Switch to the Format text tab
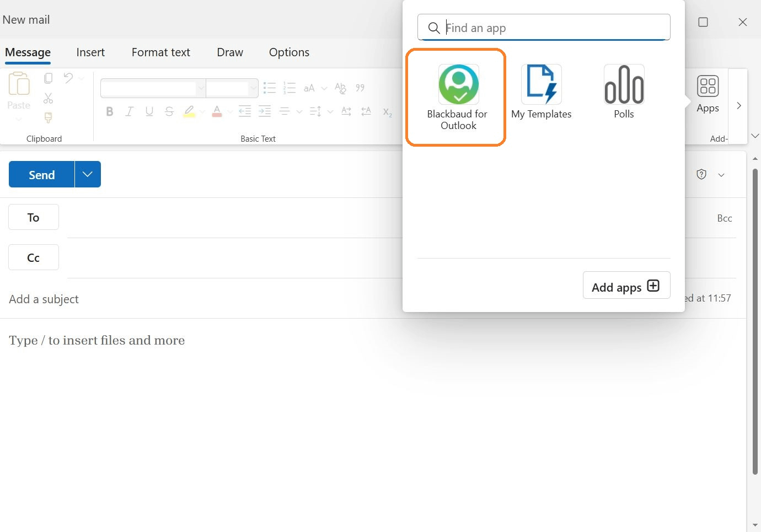The width and height of the screenshot is (761, 532). tap(160, 52)
